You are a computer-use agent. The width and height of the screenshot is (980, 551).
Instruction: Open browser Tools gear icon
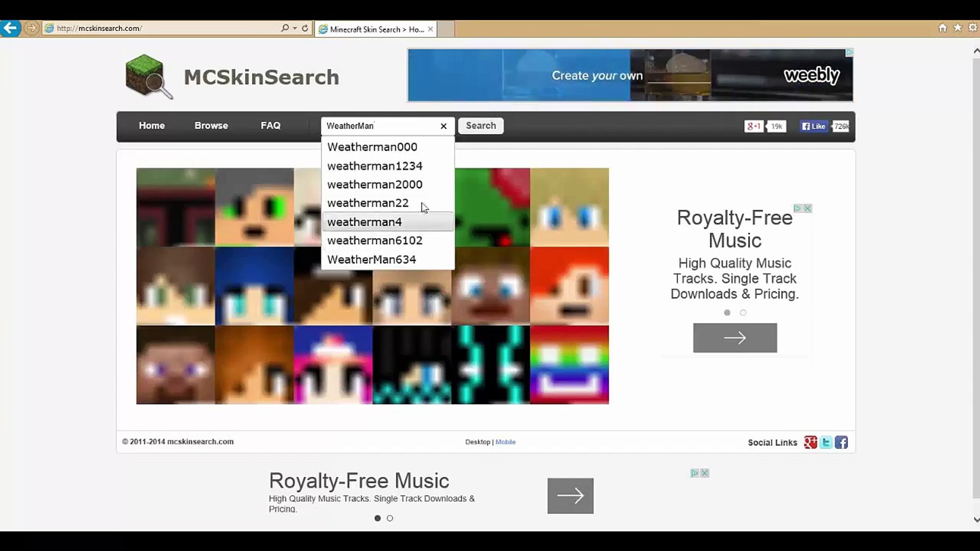[x=973, y=28]
